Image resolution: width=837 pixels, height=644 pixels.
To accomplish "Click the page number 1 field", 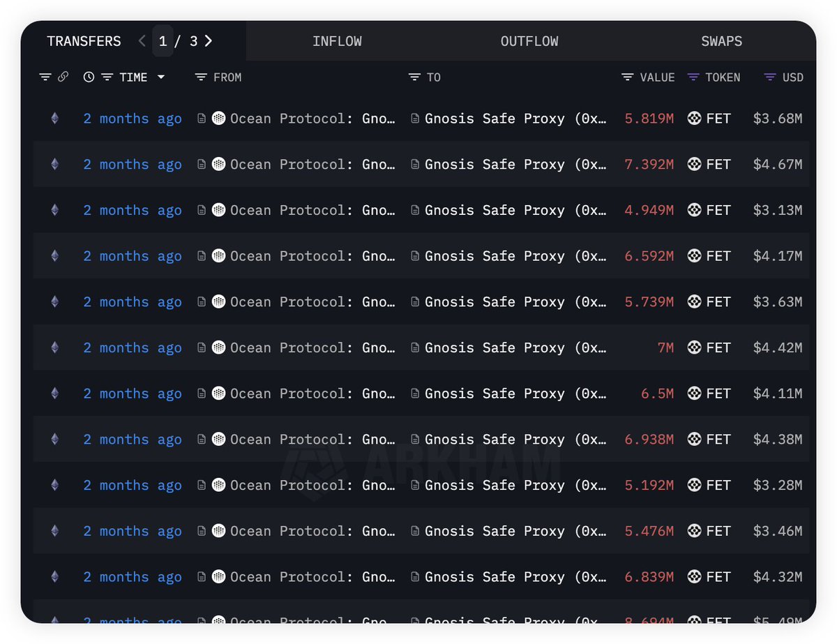I will click(x=163, y=41).
